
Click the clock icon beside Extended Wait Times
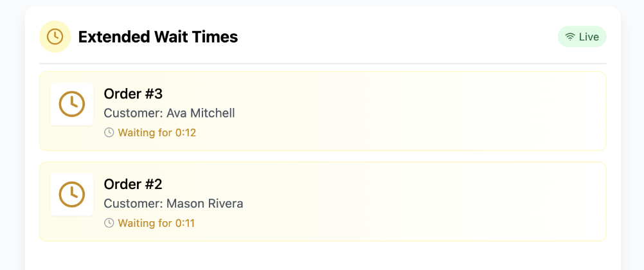click(x=55, y=37)
